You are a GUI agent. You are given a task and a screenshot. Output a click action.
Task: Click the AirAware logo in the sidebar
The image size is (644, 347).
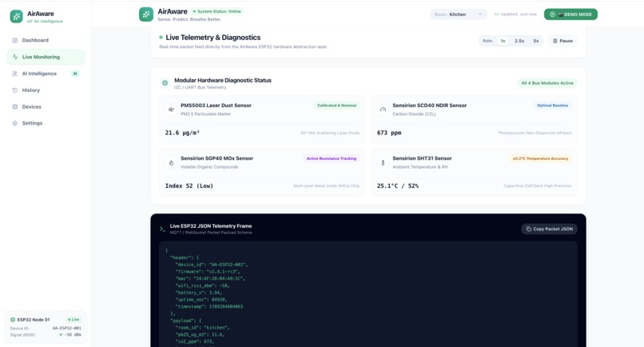click(17, 17)
